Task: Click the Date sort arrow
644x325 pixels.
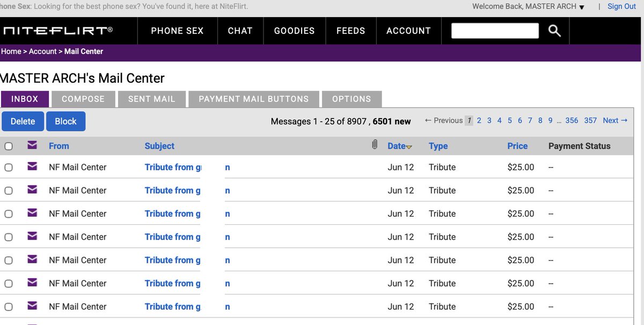Action: pos(409,147)
